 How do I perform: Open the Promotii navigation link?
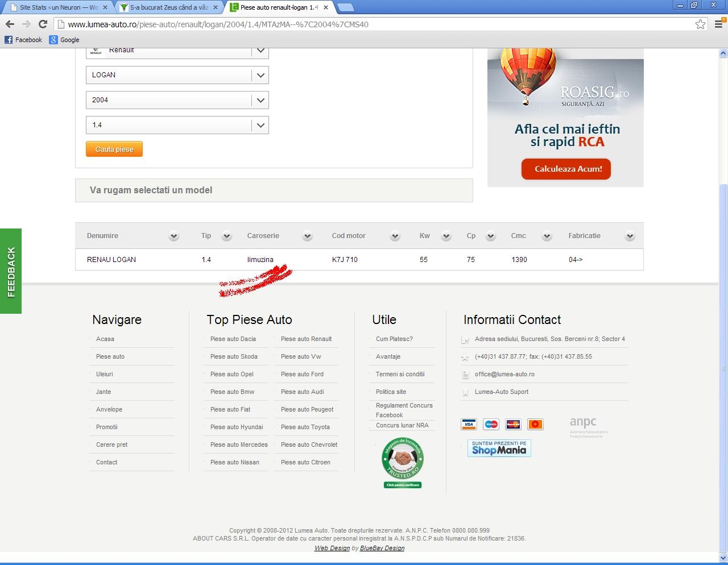coord(107,427)
